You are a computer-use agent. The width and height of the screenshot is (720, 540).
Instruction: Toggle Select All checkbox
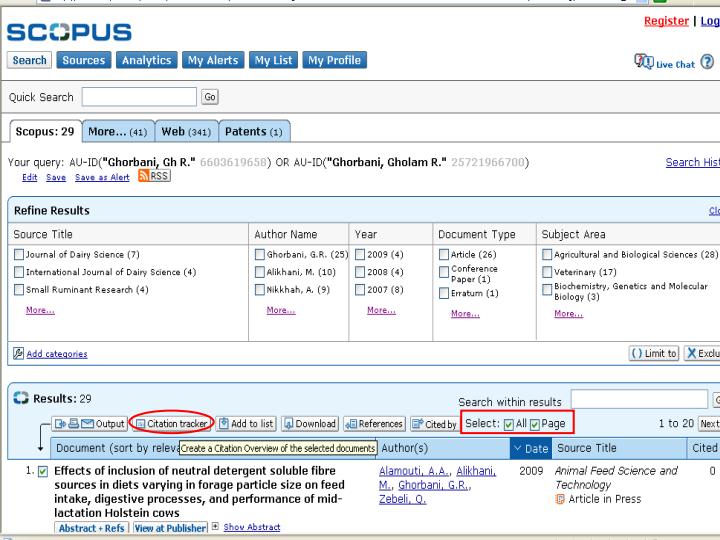[508, 424]
